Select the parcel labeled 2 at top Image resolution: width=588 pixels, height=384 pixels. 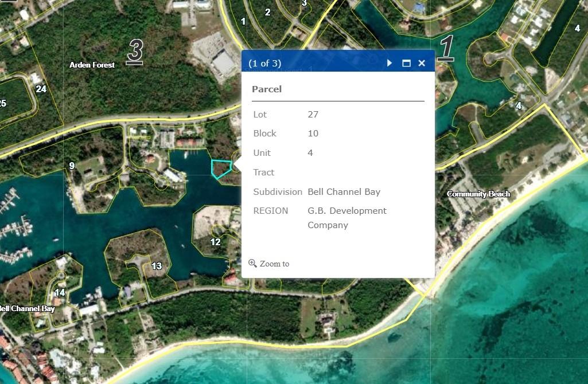pyautogui.click(x=267, y=12)
